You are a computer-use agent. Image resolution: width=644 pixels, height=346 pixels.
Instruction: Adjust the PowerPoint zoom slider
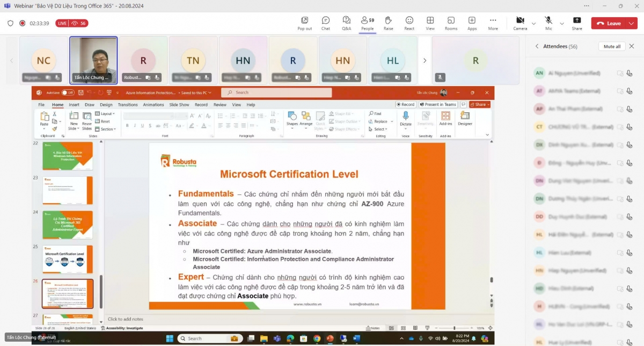(x=454, y=328)
